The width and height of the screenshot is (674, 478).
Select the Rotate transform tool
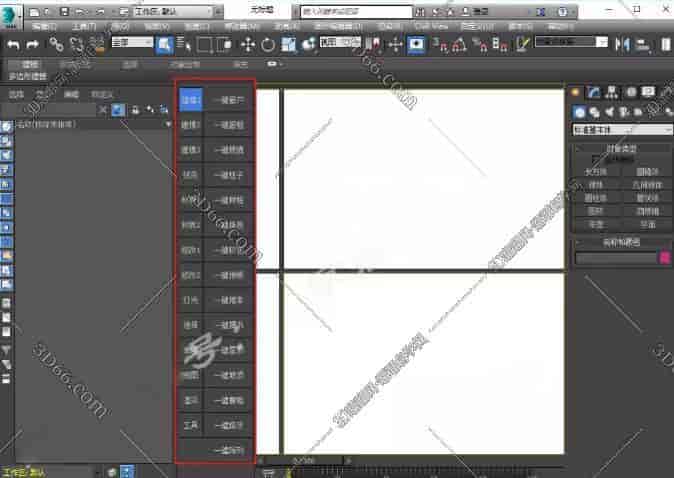coord(268,44)
